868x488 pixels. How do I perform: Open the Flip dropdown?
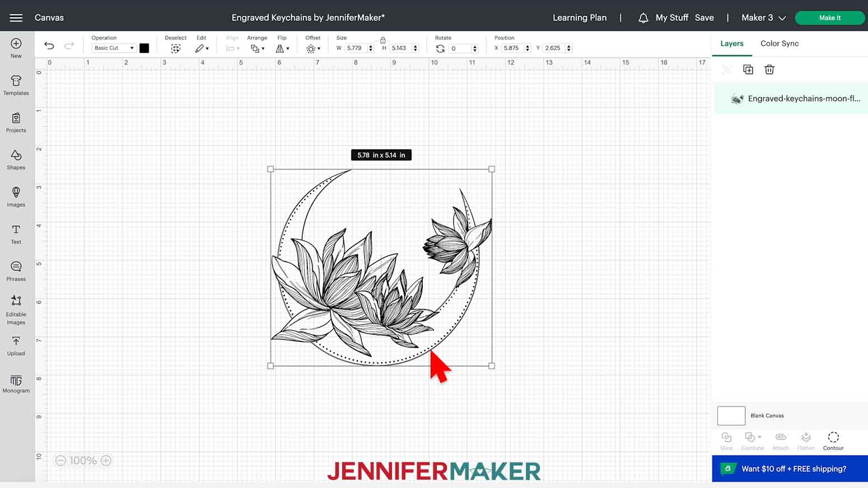click(283, 49)
